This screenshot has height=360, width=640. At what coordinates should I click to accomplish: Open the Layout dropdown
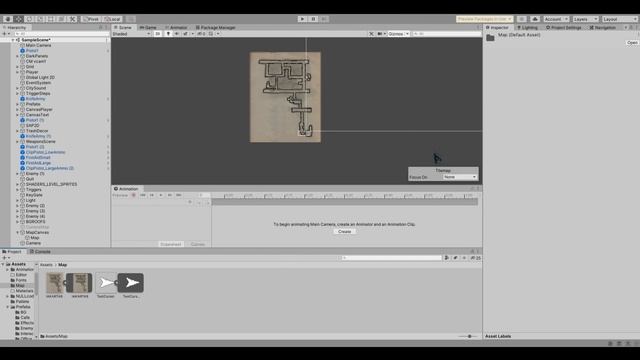[620, 19]
